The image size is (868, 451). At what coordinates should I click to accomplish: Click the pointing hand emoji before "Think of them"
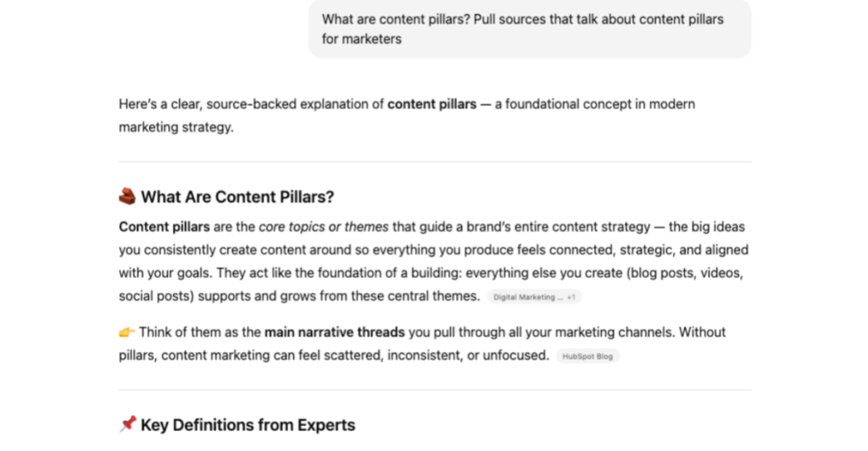click(126, 332)
